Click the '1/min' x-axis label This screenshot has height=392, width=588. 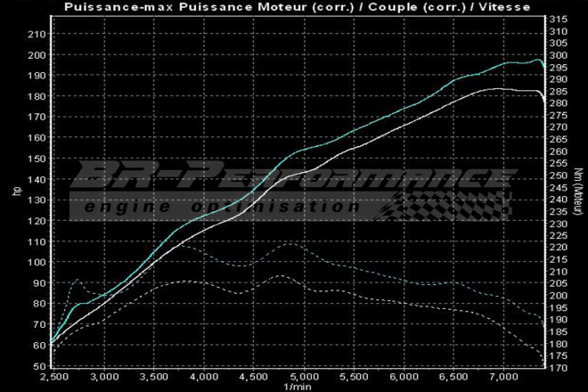295,386
